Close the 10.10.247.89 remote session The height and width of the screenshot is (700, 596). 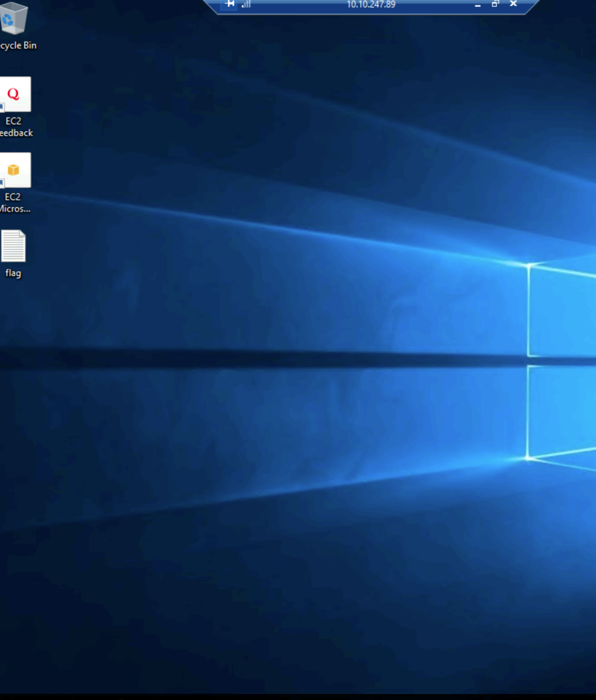pos(513,4)
